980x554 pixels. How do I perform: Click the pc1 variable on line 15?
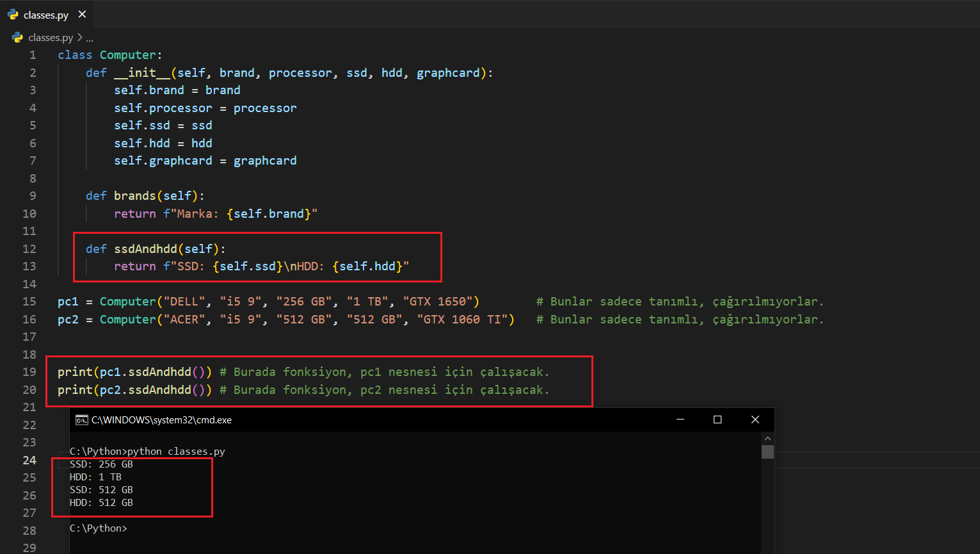(x=67, y=302)
